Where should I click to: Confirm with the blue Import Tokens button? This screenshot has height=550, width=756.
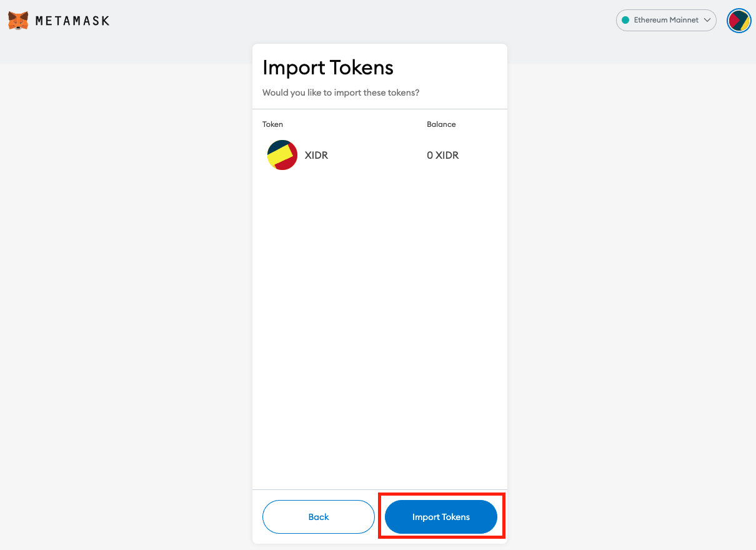coord(441,517)
